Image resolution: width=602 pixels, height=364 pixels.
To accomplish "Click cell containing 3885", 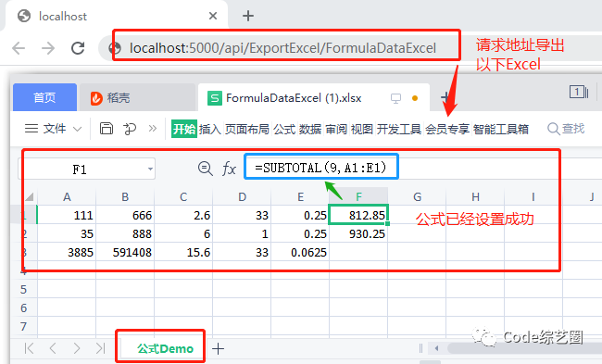I will [67, 252].
